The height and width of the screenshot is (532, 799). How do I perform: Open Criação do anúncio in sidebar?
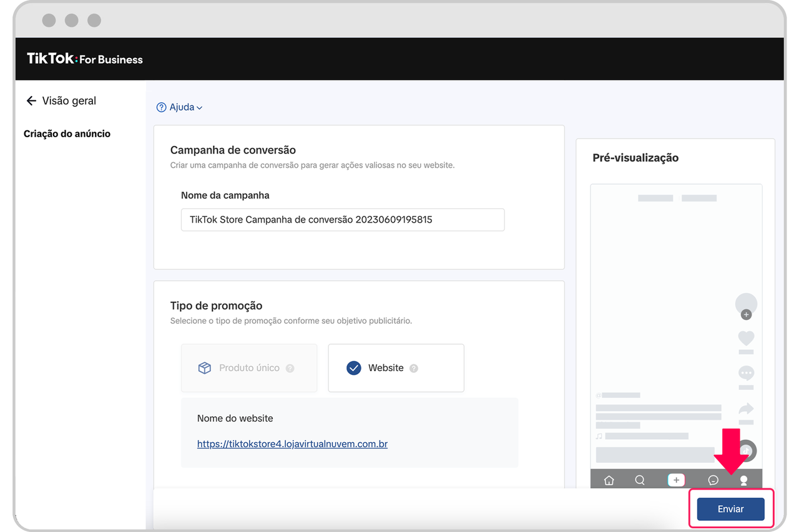[67, 133]
